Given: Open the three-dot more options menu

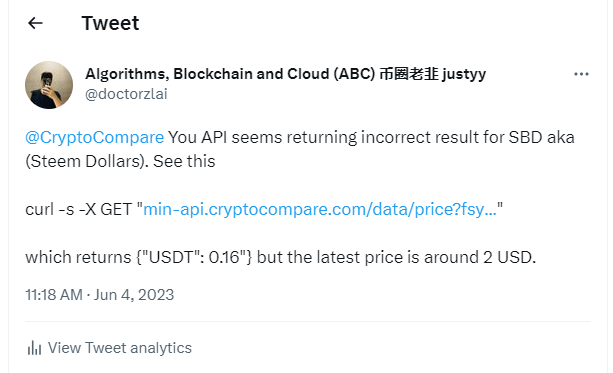Looking at the screenshot, I should click(x=581, y=74).
